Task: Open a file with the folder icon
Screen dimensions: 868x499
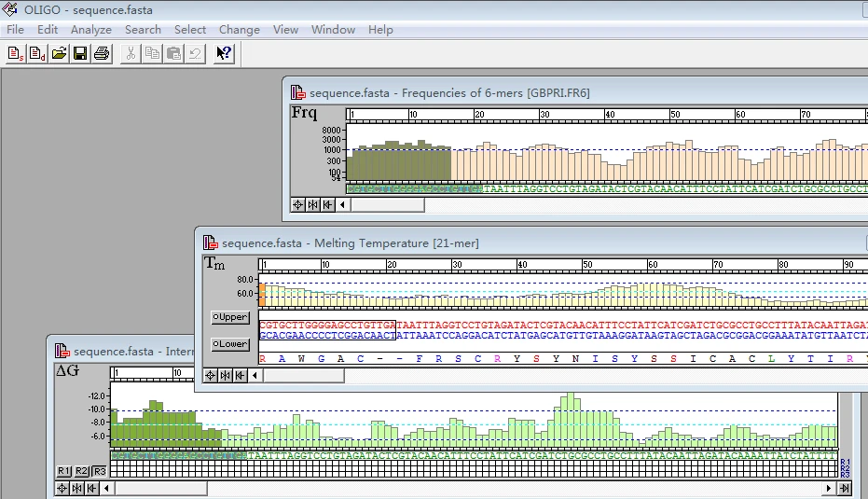Action: (59, 53)
